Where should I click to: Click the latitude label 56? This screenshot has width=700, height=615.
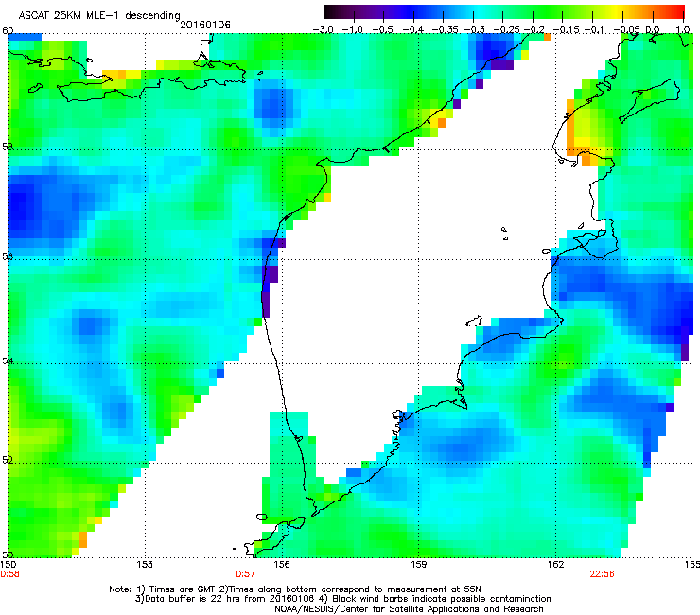8,256
